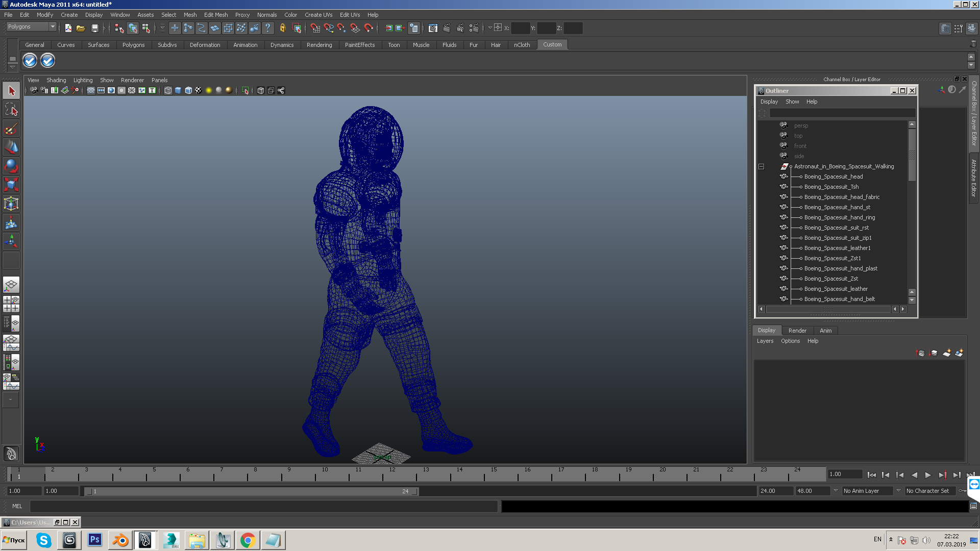Click create new layer icon

pos(947,353)
